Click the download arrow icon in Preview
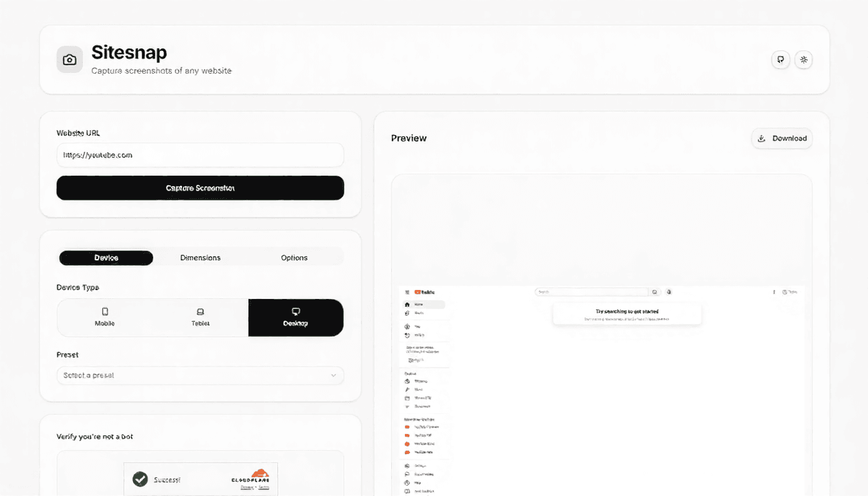The width and height of the screenshot is (868, 496). tap(761, 138)
